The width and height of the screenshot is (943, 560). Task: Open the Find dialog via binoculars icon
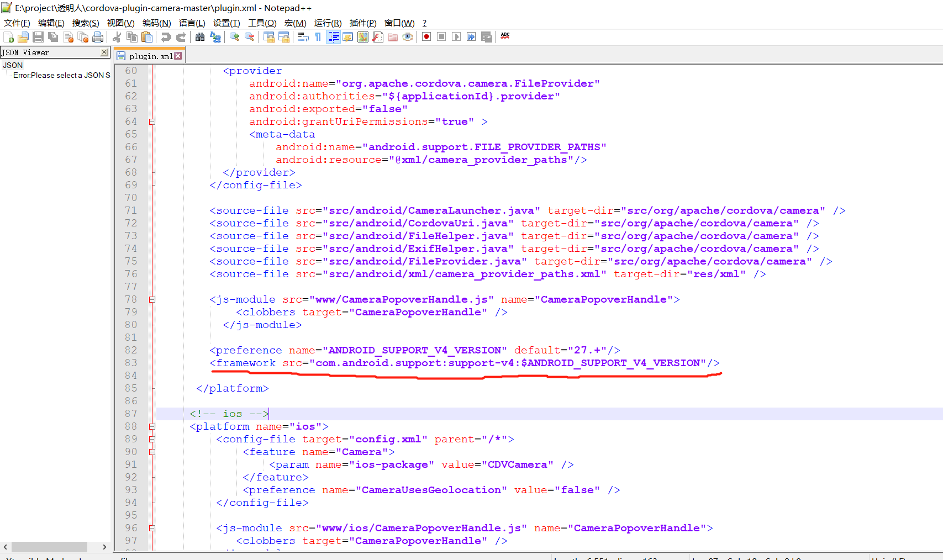pos(200,36)
